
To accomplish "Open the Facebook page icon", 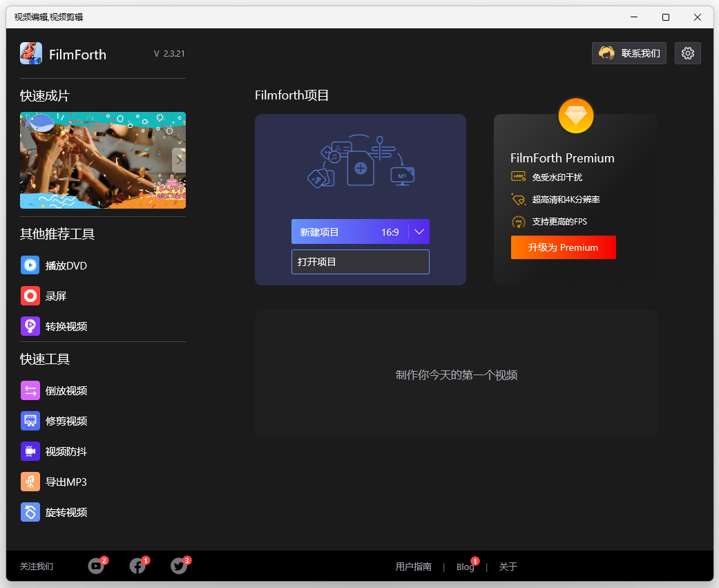I will [137, 566].
